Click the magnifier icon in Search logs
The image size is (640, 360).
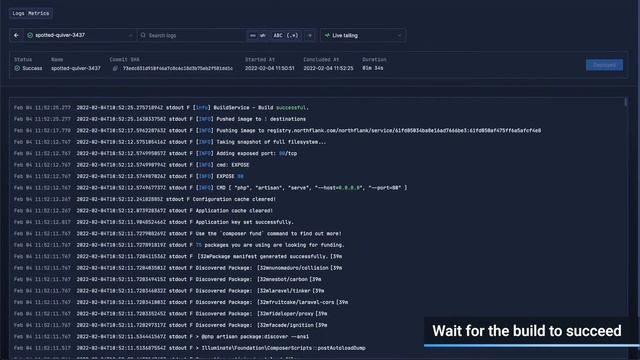(143, 36)
